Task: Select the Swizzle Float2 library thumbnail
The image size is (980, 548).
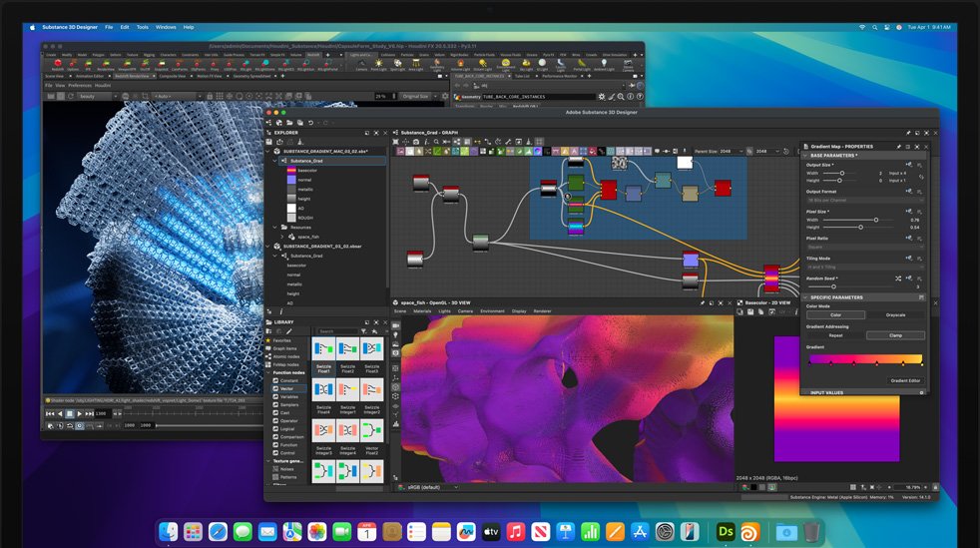Action: 347,350
